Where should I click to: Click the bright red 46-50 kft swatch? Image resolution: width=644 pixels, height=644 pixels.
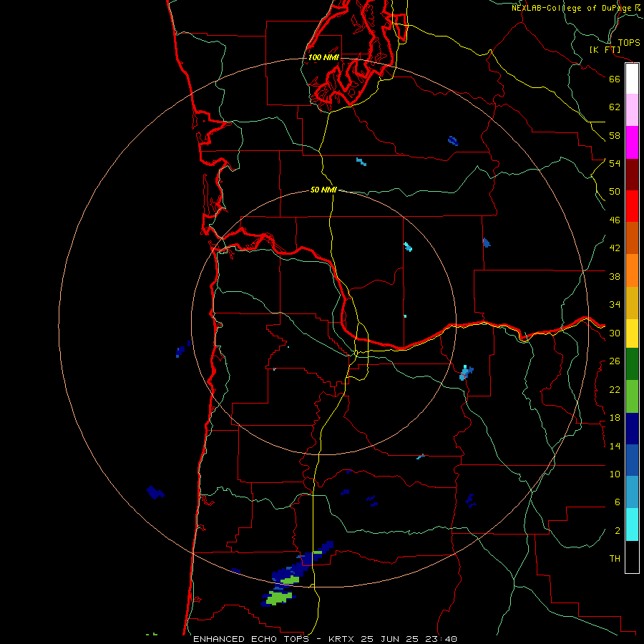pos(632,206)
